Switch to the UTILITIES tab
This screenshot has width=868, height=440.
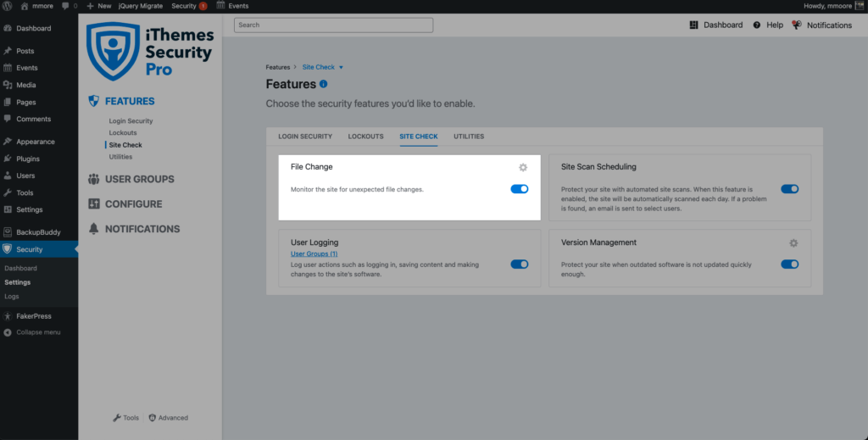click(469, 136)
